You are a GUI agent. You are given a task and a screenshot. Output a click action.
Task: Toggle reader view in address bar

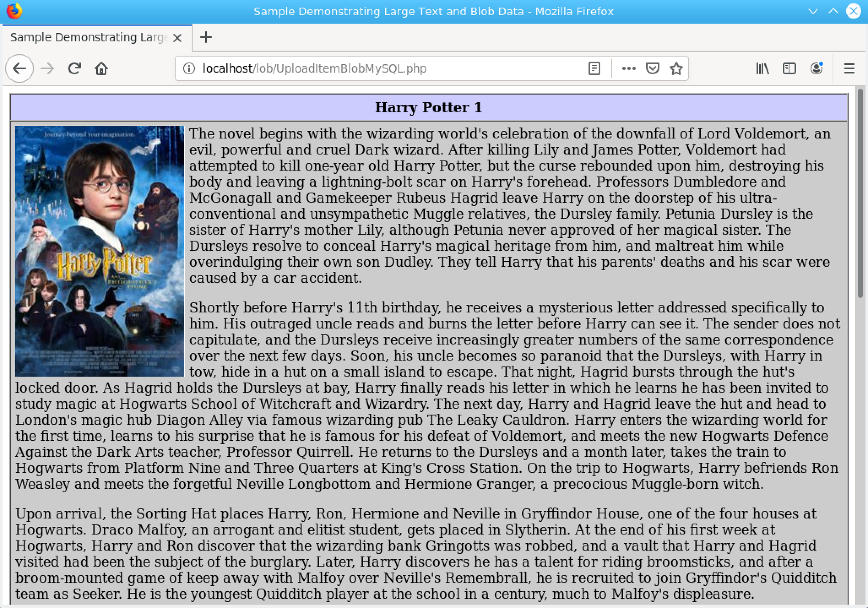coord(594,68)
